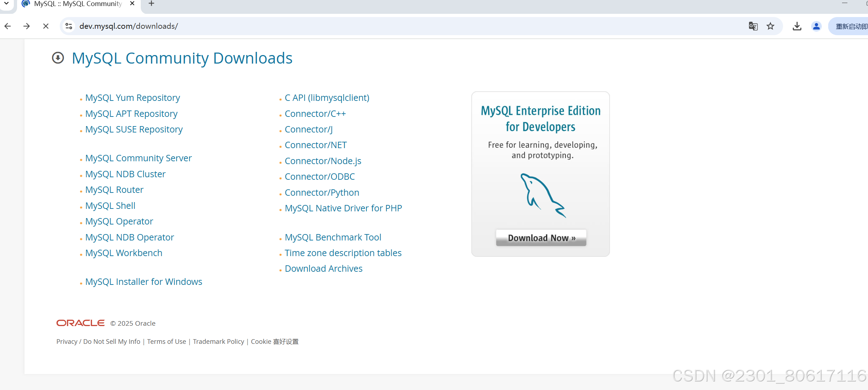
Task: Click the download circle icon beside heading
Action: click(x=58, y=58)
